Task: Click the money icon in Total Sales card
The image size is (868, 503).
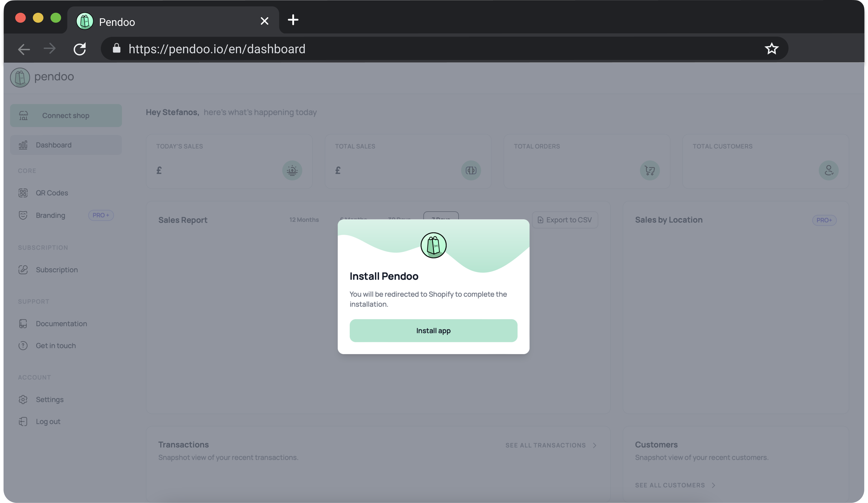Action: pyautogui.click(x=471, y=170)
